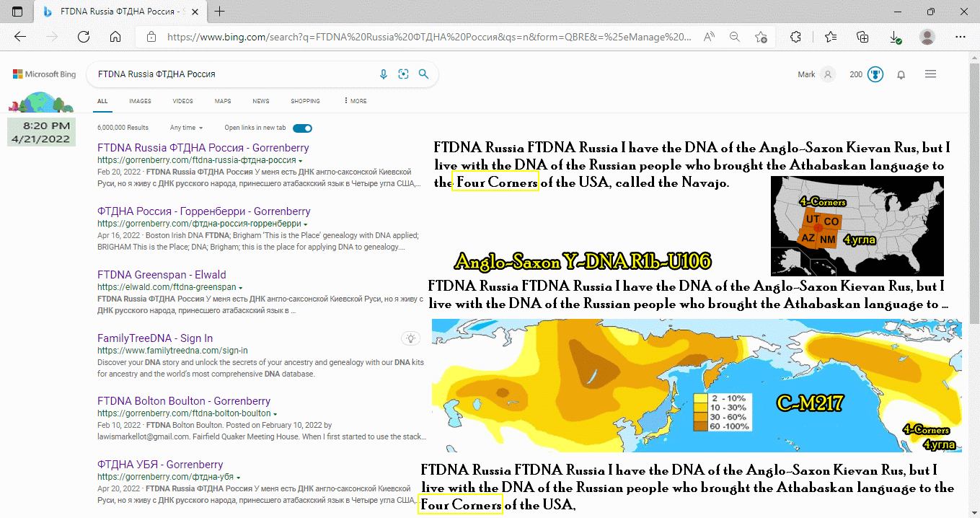The height and width of the screenshot is (518, 980).
Task: Click the https://www.familytreedna.com/sign-in URL text
Action: pyautogui.click(x=172, y=351)
